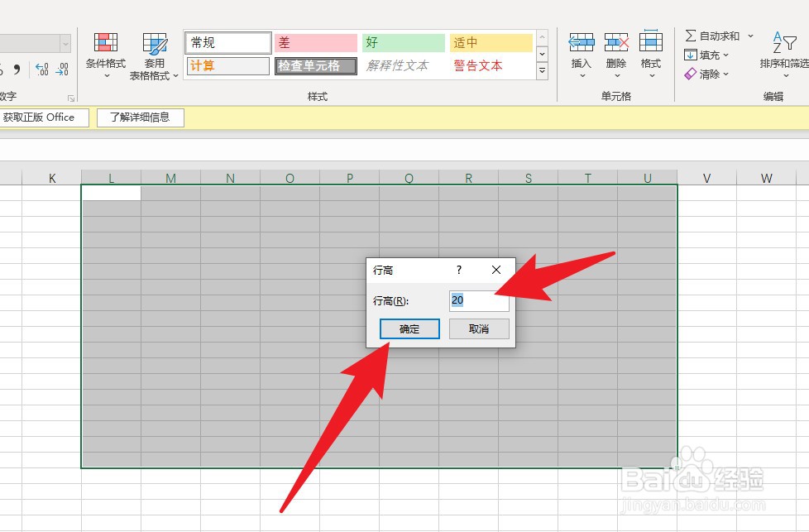This screenshot has height=532, width=809.
Task: Select column U header
Action: [x=648, y=178]
